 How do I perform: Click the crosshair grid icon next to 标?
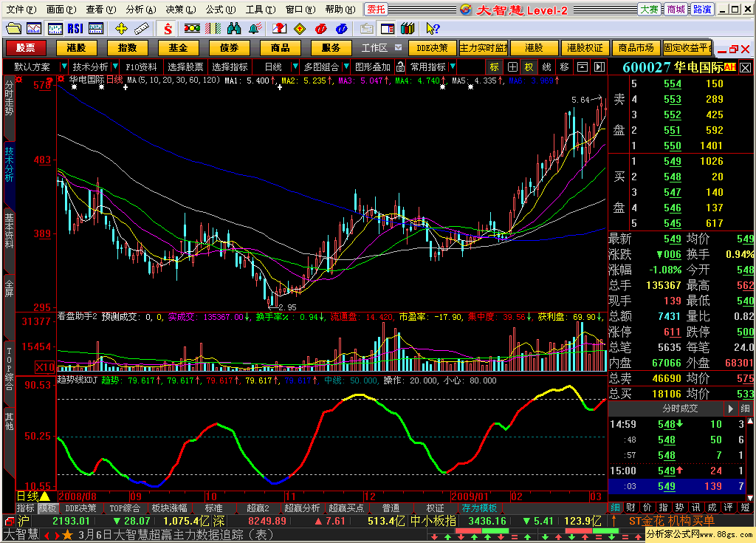pyautogui.click(x=512, y=67)
